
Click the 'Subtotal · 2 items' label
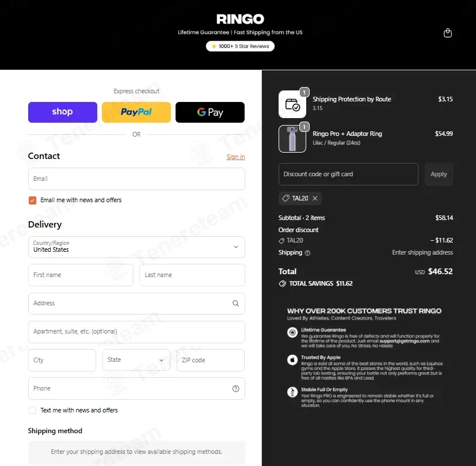click(x=302, y=218)
